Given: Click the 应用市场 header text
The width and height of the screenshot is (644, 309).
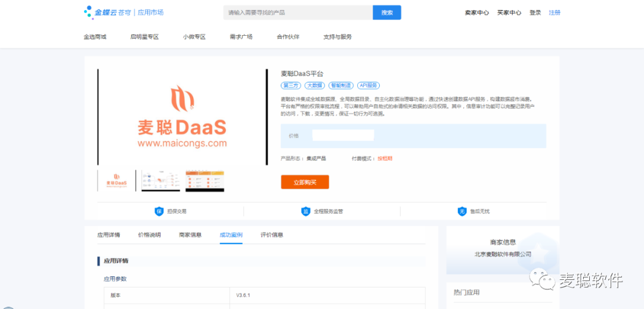Looking at the screenshot, I should click(151, 13).
